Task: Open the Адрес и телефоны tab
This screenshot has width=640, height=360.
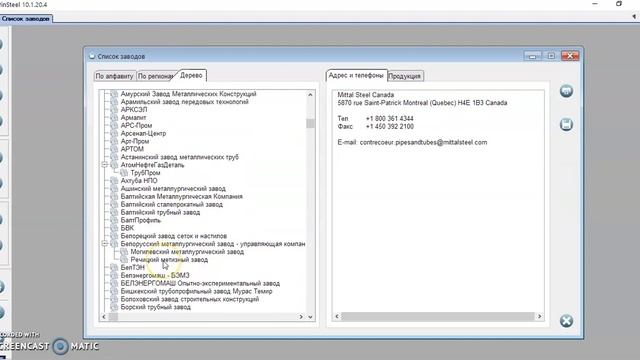Action: (x=356, y=76)
